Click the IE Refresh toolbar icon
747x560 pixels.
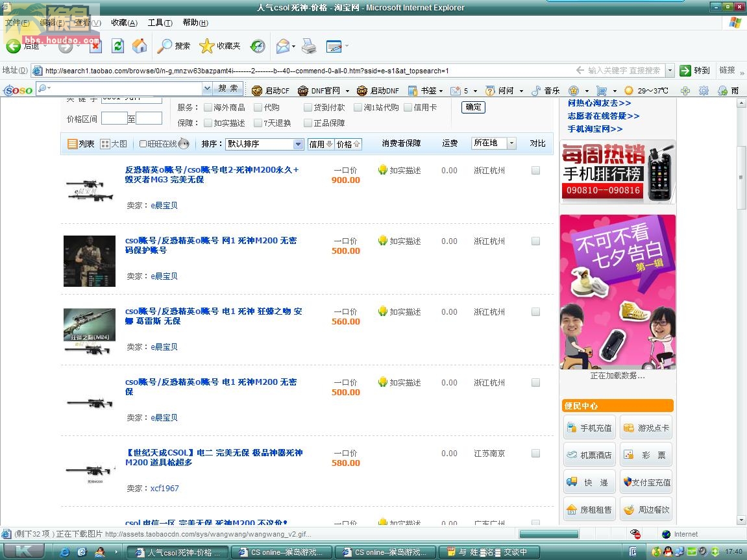click(x=117, y=45)
